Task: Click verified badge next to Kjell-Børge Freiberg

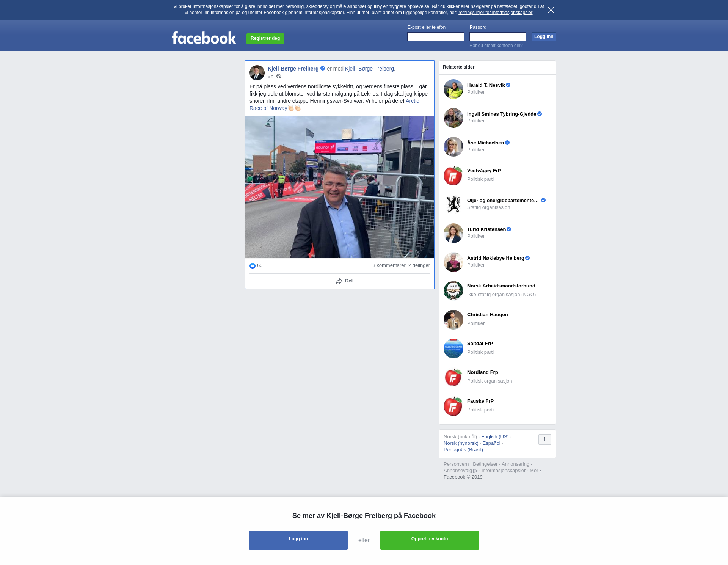Action: coord(323,69)
